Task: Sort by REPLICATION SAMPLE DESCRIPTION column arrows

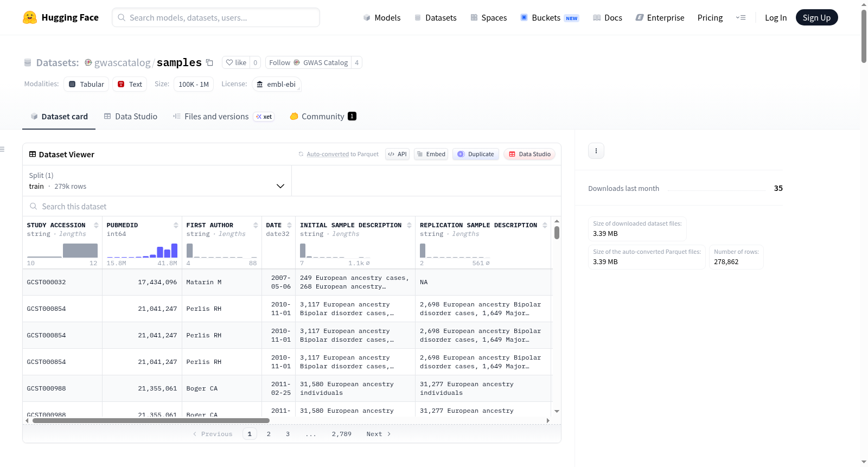Action: (x=545, y=225)
